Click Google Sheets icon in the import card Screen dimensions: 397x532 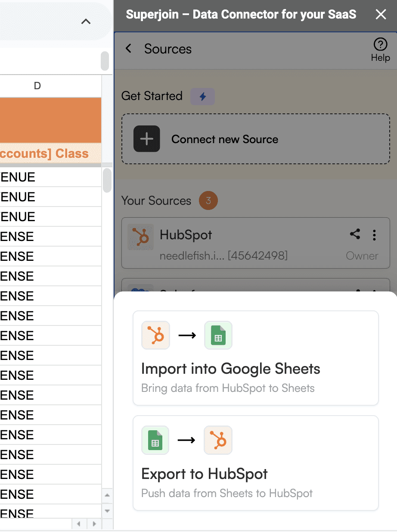[218, 335]
